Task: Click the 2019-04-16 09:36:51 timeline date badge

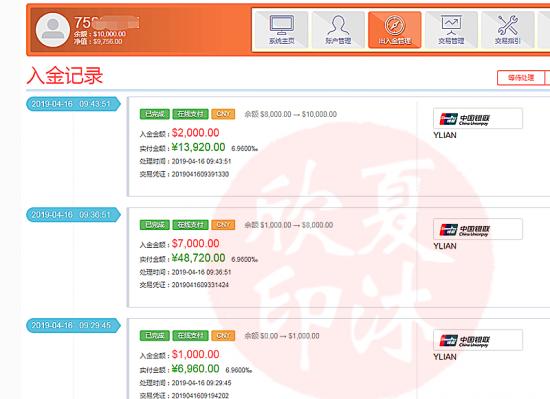Action: [73, 215]
